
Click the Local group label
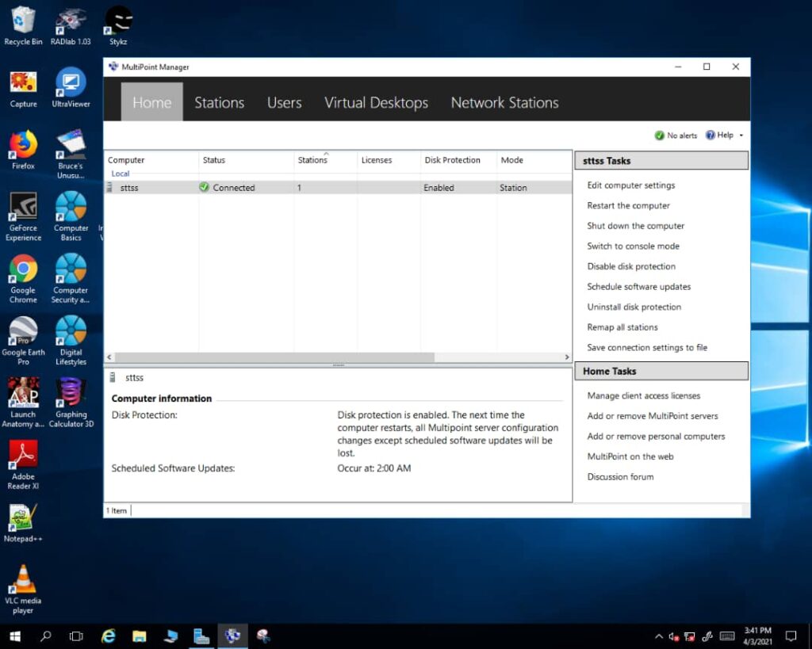121,174
